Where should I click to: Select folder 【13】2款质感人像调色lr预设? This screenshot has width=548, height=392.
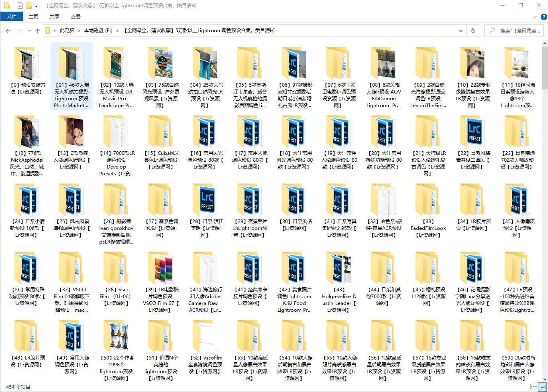pos(72,141)
